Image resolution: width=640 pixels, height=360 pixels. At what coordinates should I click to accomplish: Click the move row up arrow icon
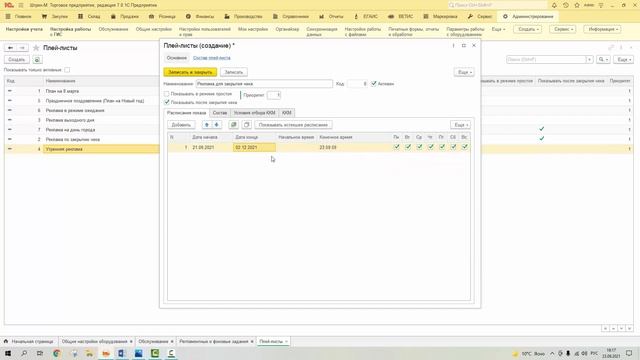coord(207,125)
